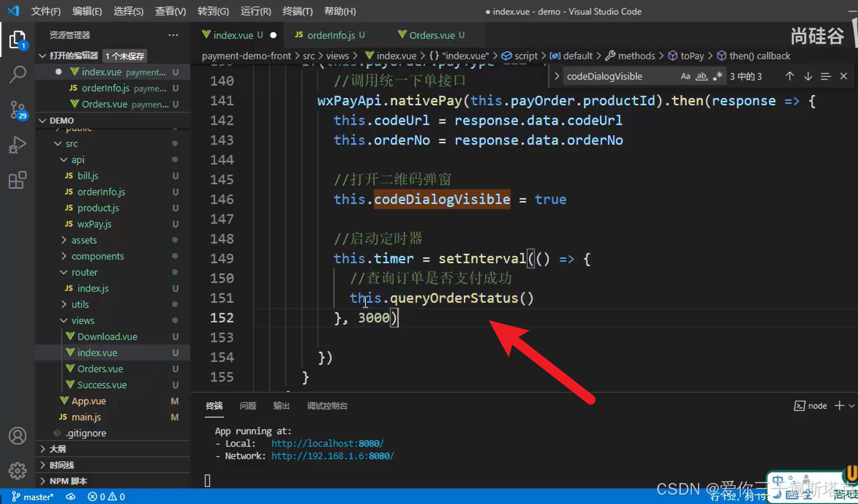The image size is (858, 504).
Task: Open the 运行(R) menu
Action: click(x=256, y=11)
